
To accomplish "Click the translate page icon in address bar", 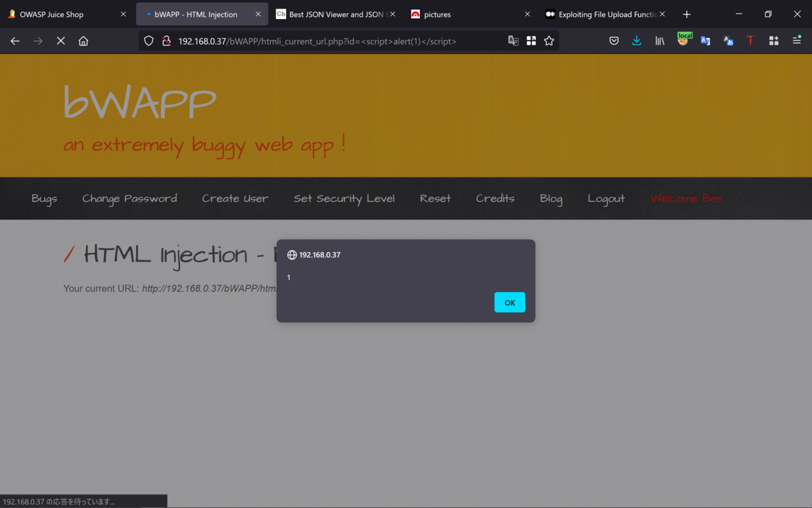I will point(514,41).
